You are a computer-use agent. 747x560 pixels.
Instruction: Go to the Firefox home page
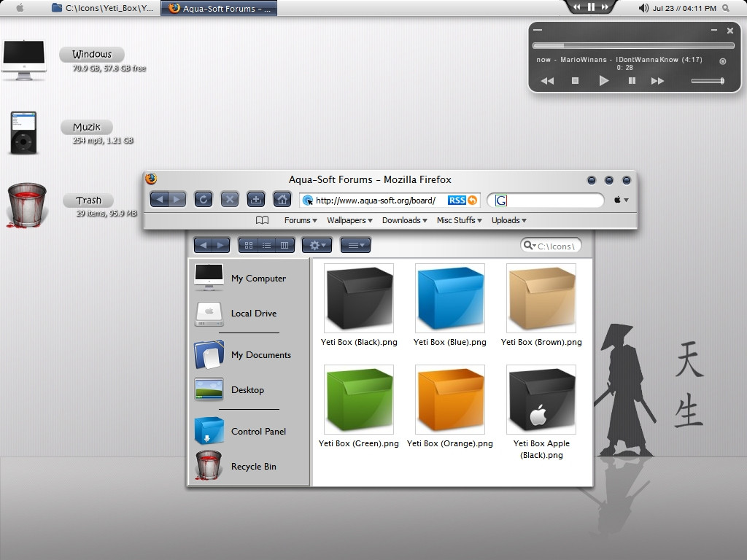[282, 199]
